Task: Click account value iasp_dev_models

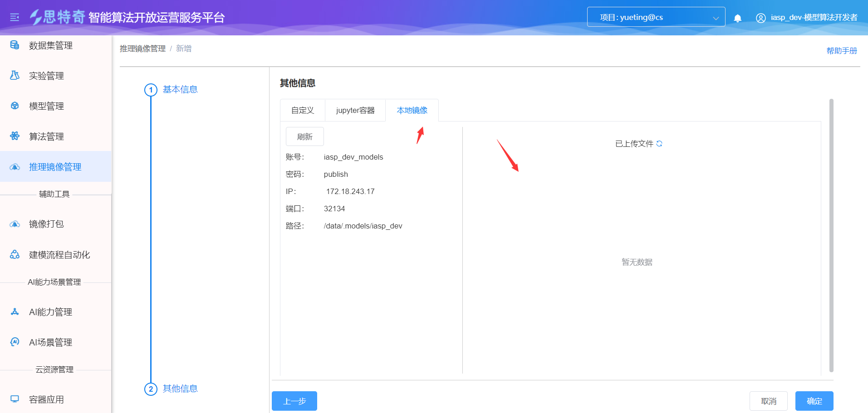Action: click(x=353, y=157)
